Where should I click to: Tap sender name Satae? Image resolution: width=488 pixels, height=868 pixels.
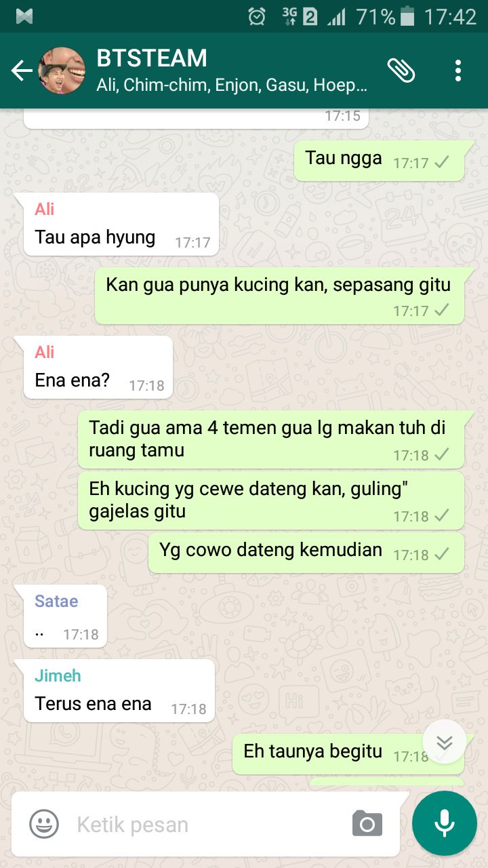(x=56, y=601)
